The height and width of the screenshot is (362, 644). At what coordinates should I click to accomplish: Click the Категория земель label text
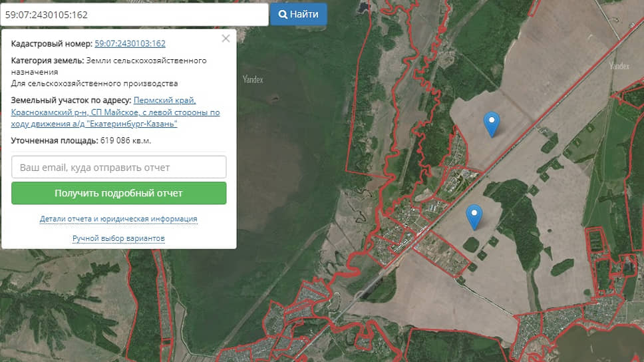point(47,61)
